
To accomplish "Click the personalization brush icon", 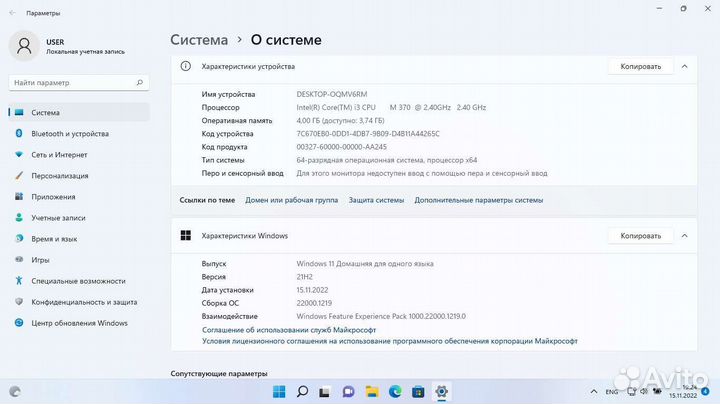I will [x=19, y=175].
